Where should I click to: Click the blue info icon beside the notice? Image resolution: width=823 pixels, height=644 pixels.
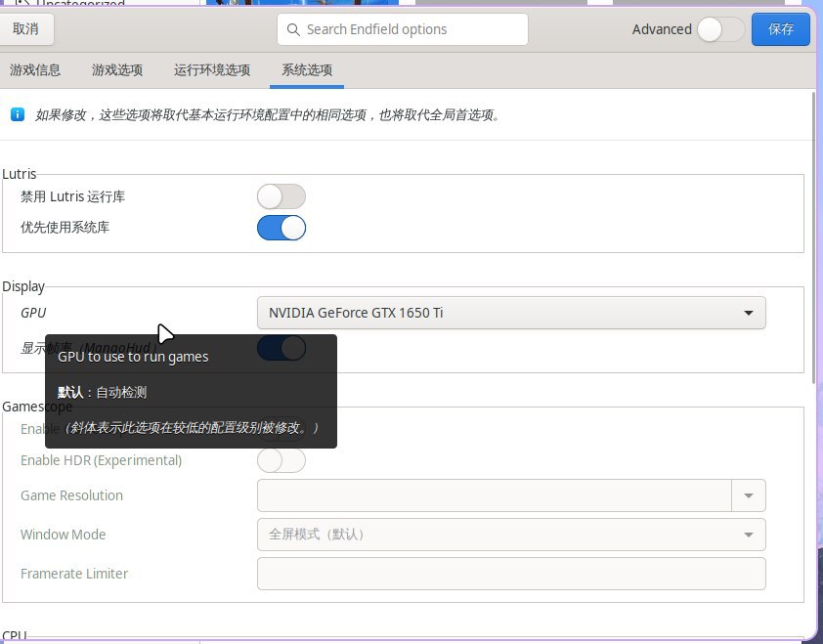17,114
